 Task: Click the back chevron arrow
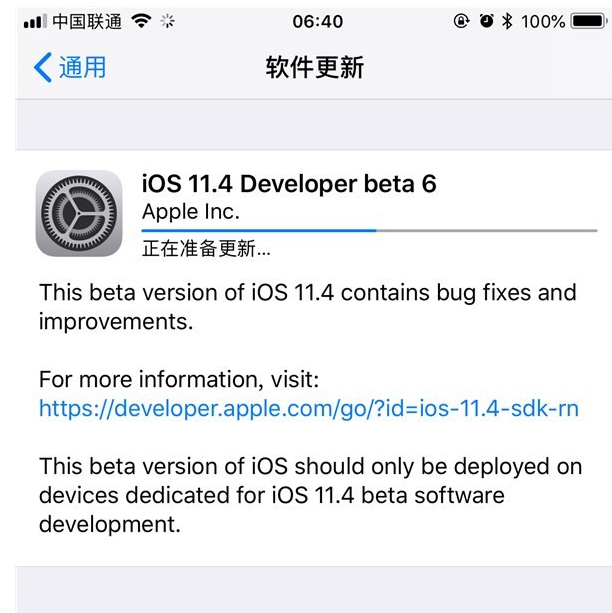(x=42, y=67)
